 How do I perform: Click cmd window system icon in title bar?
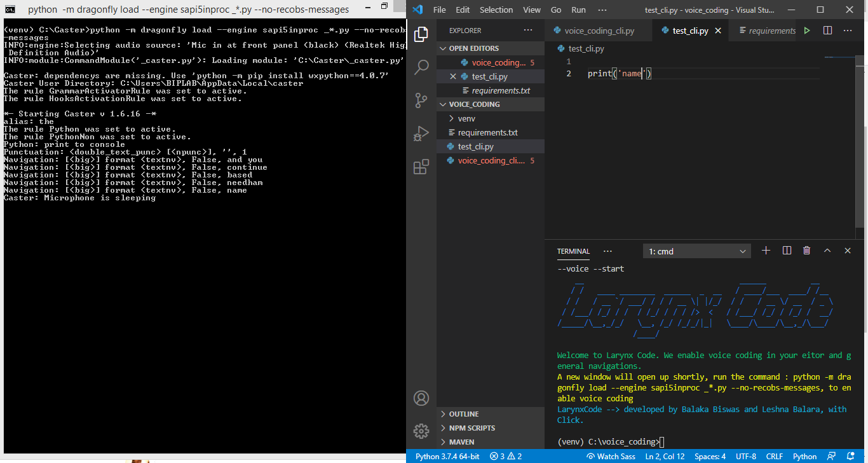click(10, 9)
